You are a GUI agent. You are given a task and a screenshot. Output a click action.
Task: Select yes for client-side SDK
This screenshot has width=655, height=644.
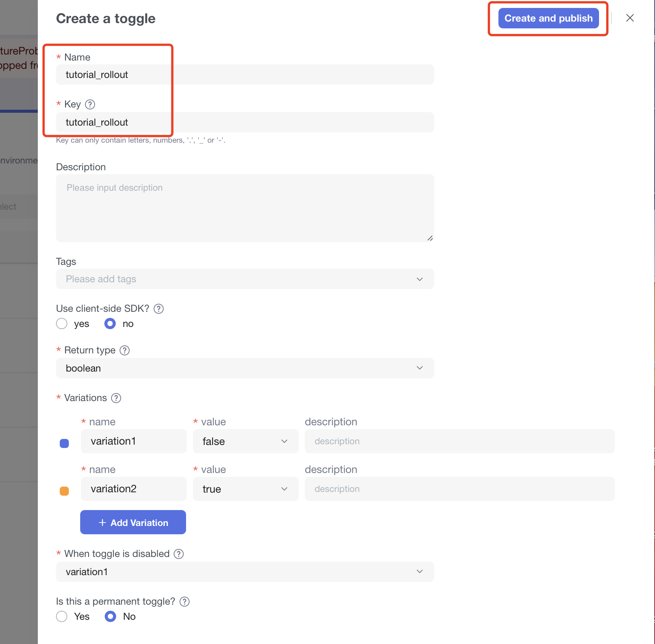pyautogui.click(x=62, y=324)
